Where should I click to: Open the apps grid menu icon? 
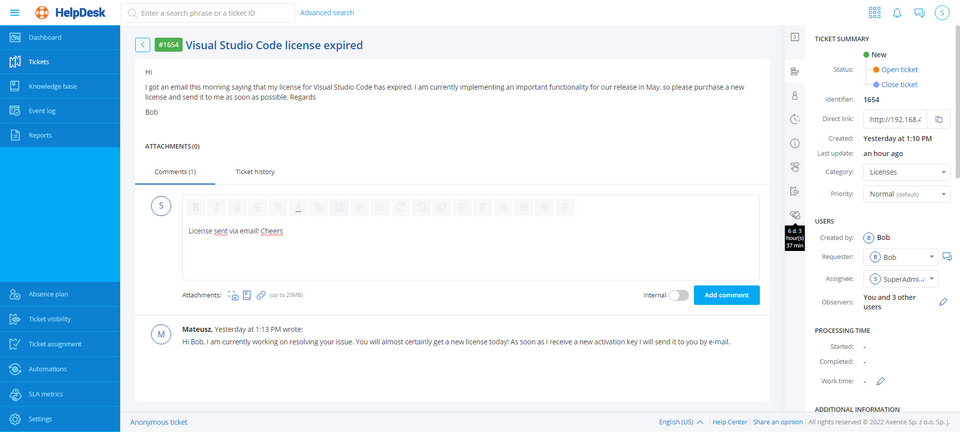pos(875,13)
